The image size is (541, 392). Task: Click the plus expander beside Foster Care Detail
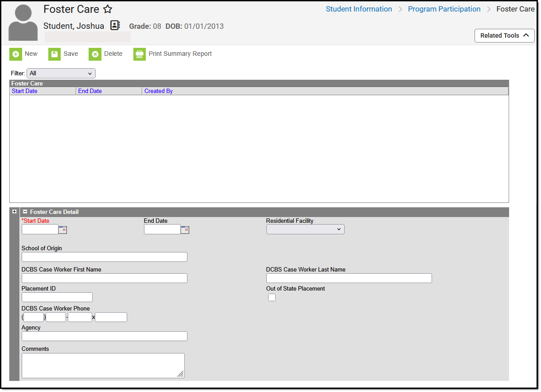coord(14,211)
